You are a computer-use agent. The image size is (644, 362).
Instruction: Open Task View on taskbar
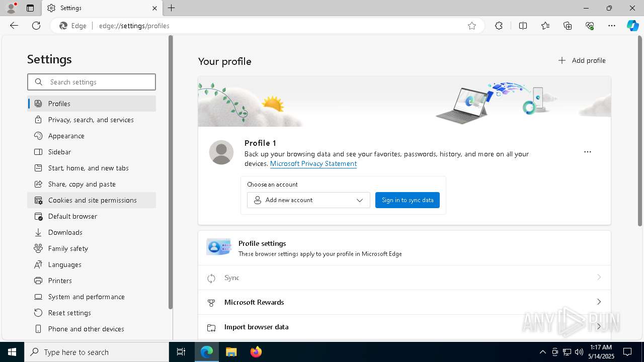(181, 352)
